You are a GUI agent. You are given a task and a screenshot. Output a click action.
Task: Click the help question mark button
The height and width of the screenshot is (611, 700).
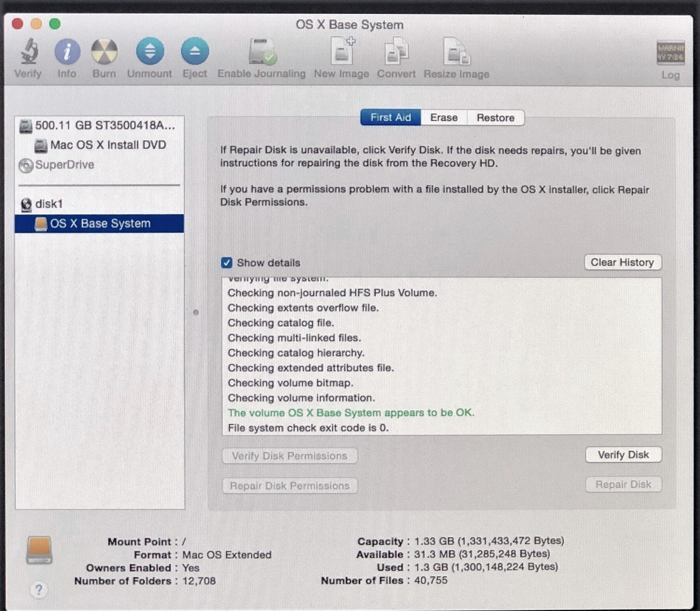[x=39, y=590]
